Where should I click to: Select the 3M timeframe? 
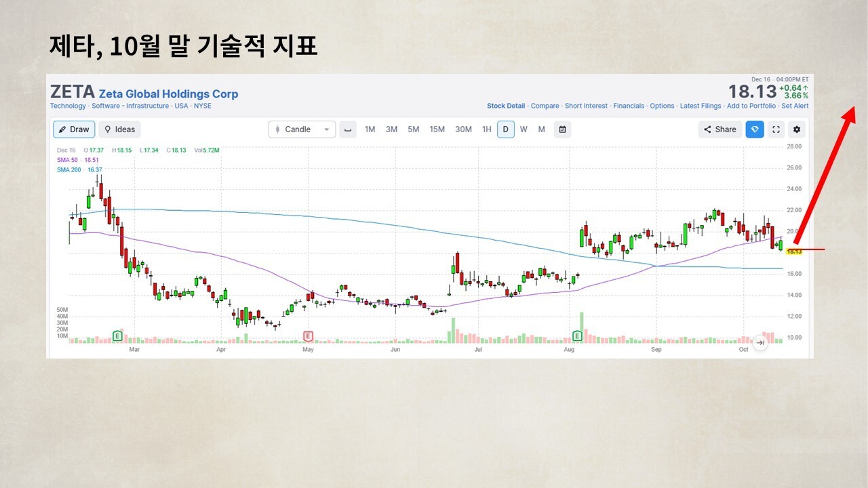(x=391, y=129)
